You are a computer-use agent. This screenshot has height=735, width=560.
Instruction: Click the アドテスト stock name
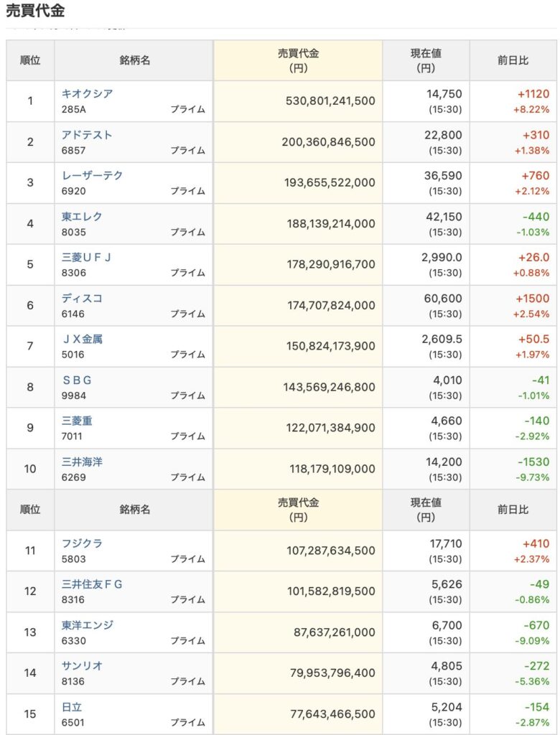(87, 134)
